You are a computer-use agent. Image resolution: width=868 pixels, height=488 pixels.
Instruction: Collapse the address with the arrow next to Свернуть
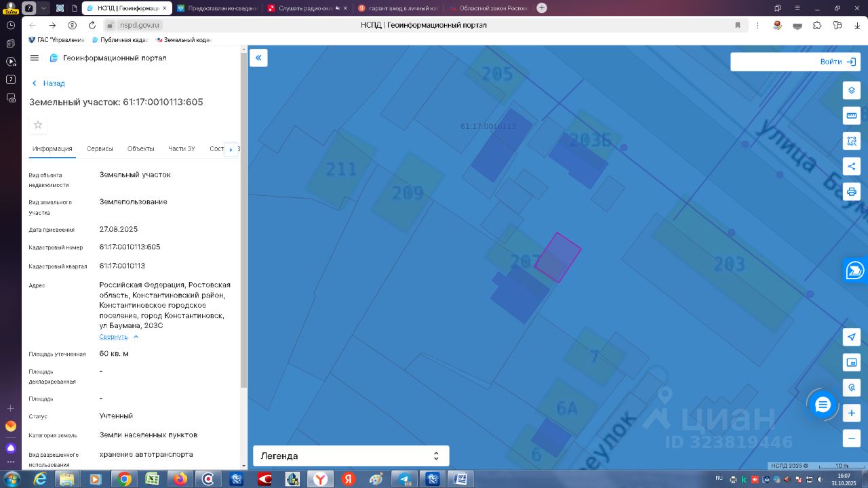point(136,337)
